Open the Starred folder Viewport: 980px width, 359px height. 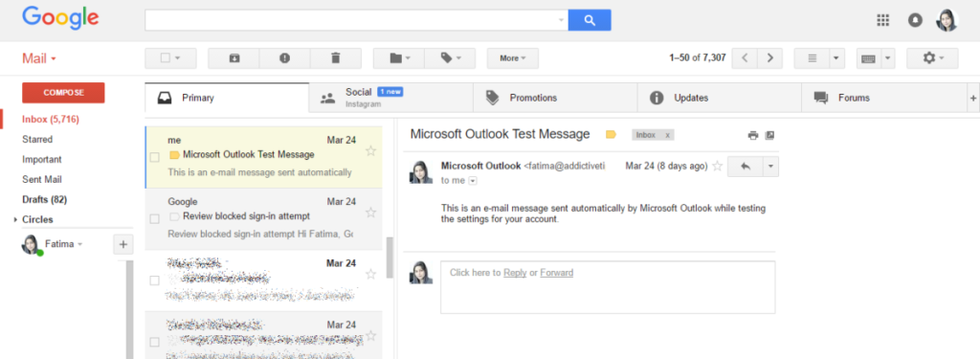(37, 140)
